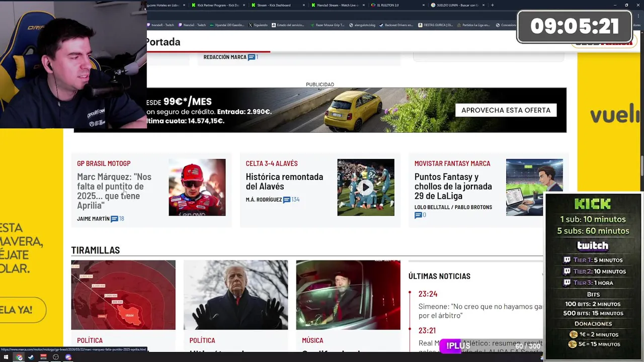This screenshot has width=644, height=362.
Task: Switch to Nancla3 Stream Watch Live tab
Action: pyautogui.click(x=338, y=5)
